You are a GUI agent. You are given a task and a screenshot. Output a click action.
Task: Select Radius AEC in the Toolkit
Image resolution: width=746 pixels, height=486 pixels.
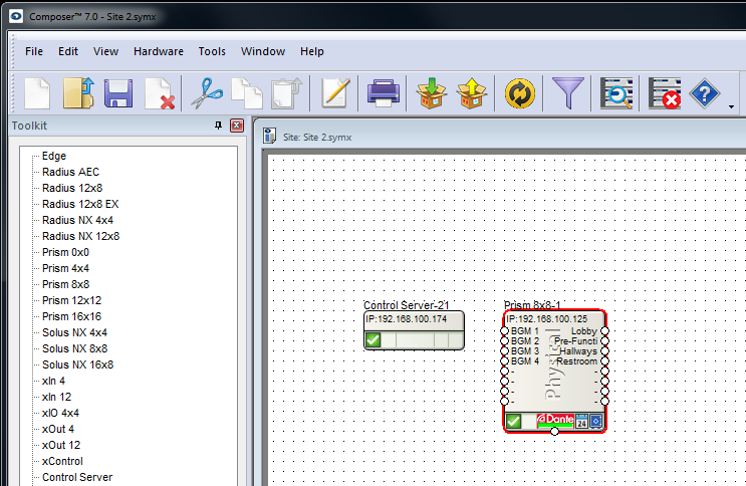coord(70,172)
